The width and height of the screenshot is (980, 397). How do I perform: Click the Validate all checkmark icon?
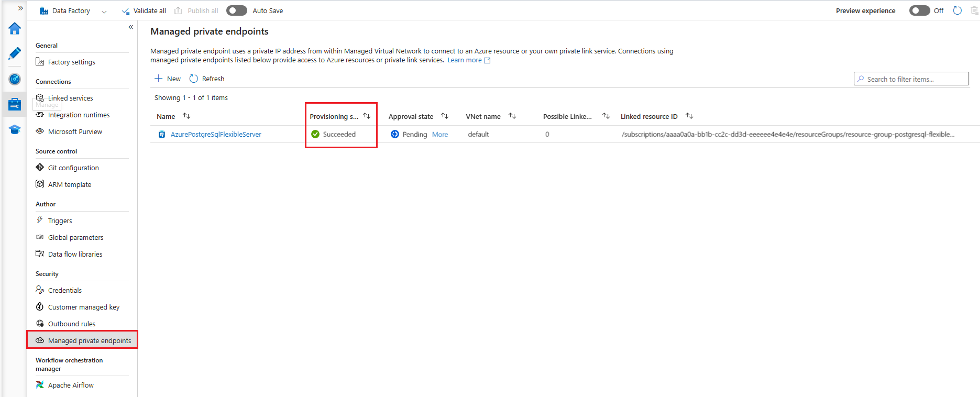[x=126, y=11]
